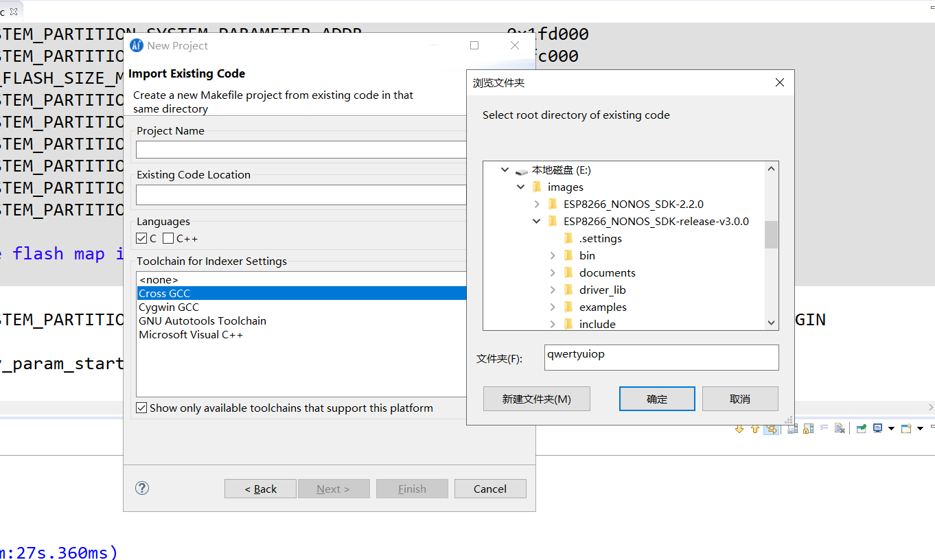Toggle the C language checkbox

(141, 238)
